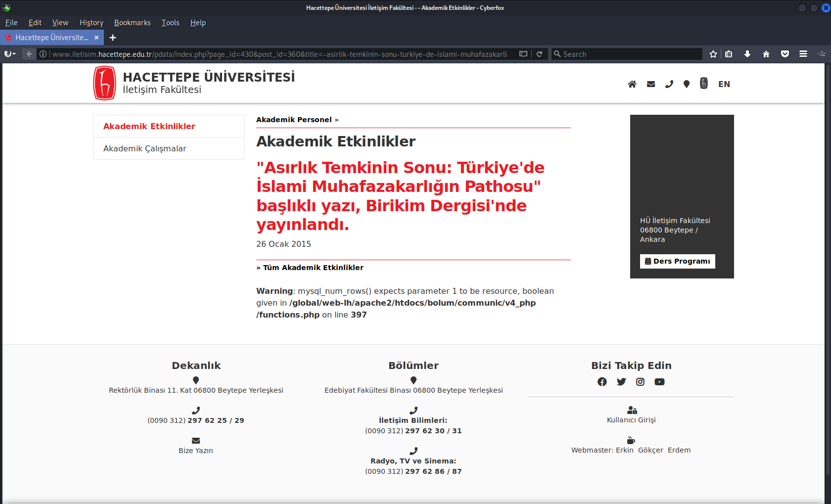Screen dimensions: 831x504
Task: Click the Cyberfox icon in the title bar
Action: pyautogui.click(x=6, y=7)
